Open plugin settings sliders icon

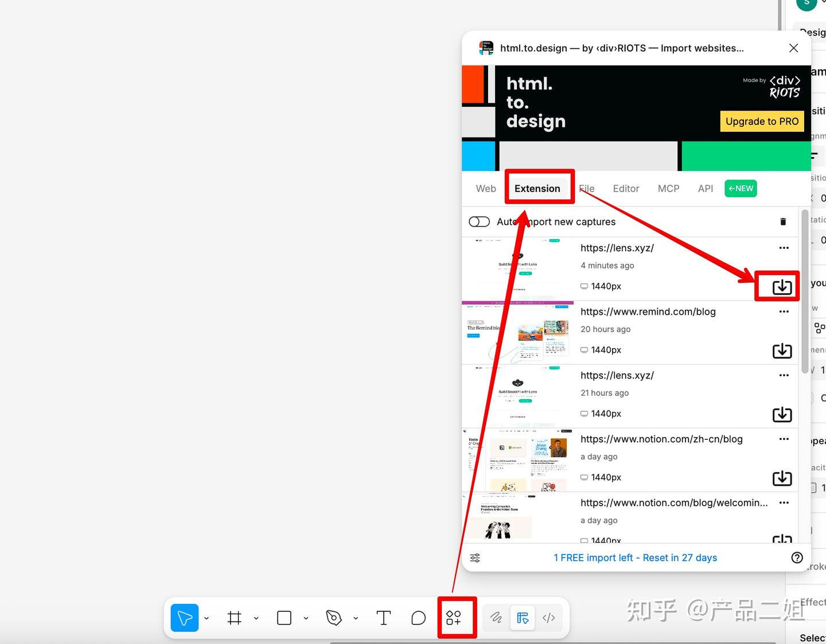point(476,558)
